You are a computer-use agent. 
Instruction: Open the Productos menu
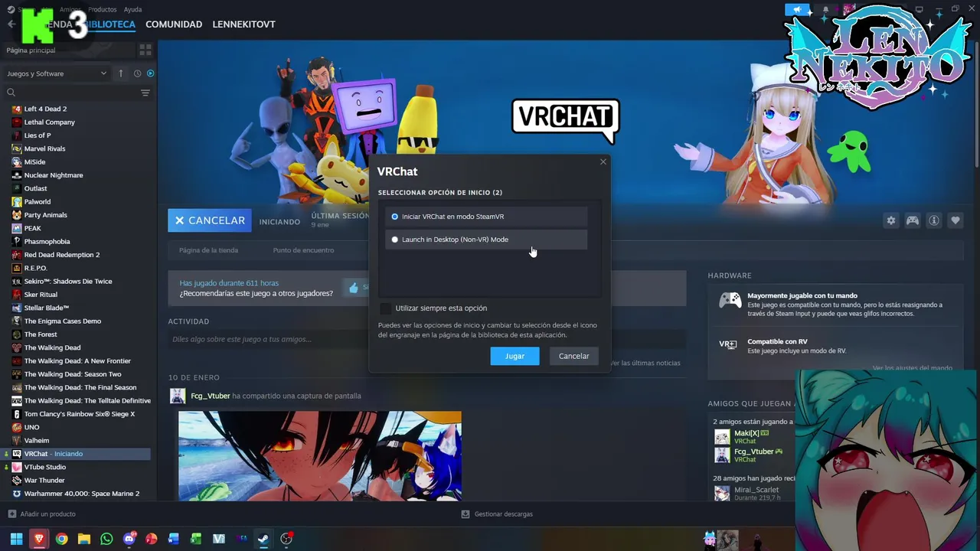(x=103, y=9)
